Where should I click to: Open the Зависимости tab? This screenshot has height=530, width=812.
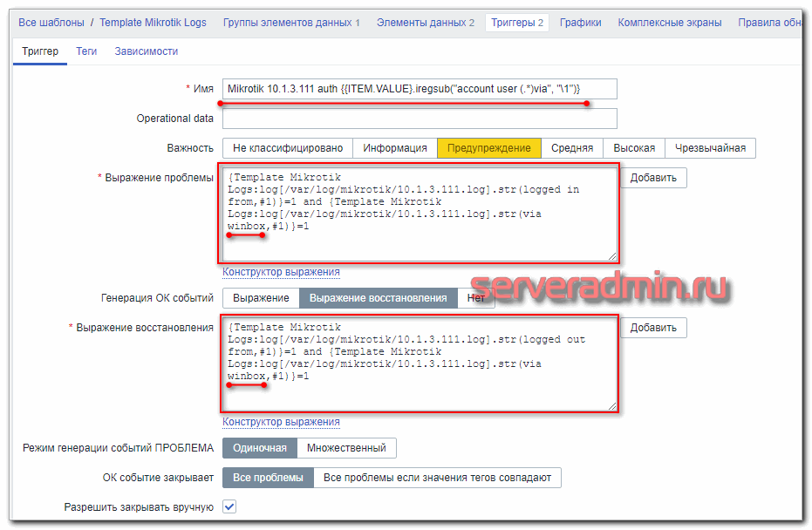(x=146, y=51)
